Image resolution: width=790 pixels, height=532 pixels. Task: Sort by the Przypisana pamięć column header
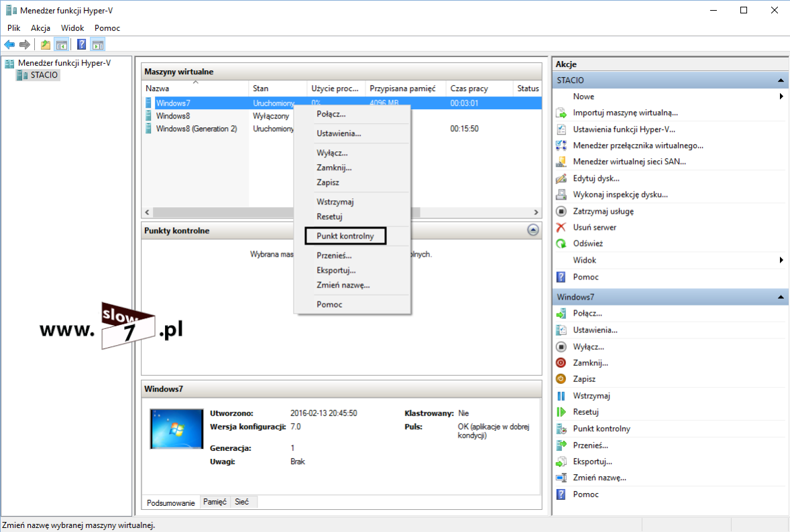pyautogui.click(x=406, y=88)
